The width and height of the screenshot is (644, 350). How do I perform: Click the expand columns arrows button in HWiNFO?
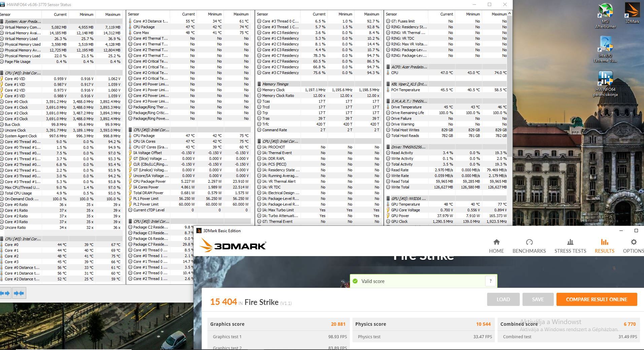[6, 293]
